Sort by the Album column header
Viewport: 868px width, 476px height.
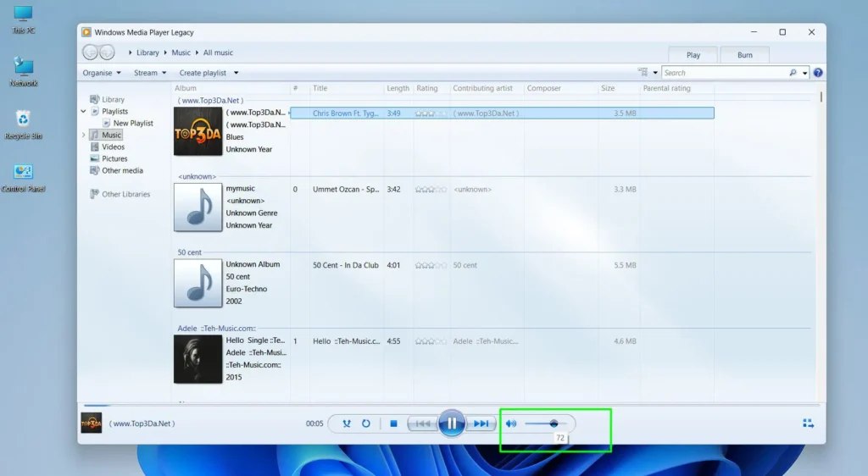[186, 88]
